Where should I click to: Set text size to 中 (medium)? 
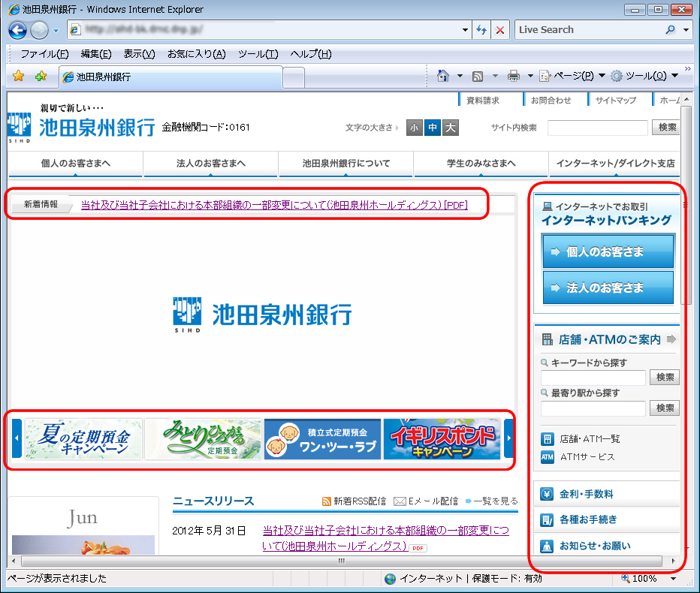tap(433, 128)
